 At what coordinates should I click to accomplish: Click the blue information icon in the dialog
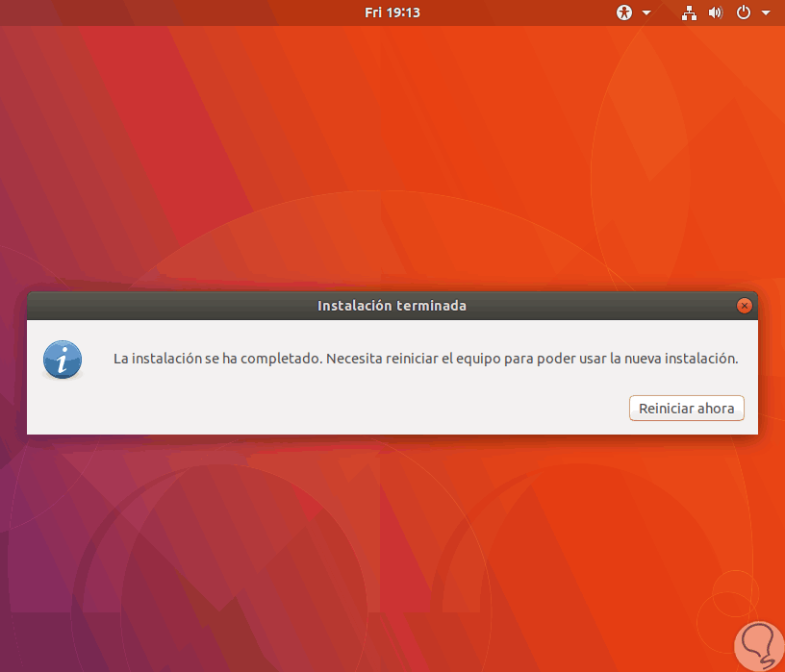tap(63, 360)
